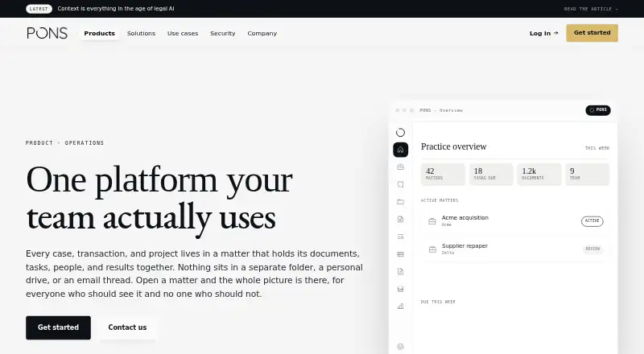Screen dimensions: 644x354
Task: Open the stacked rows icon in the sidebar
Action: (x=400, y=254)
